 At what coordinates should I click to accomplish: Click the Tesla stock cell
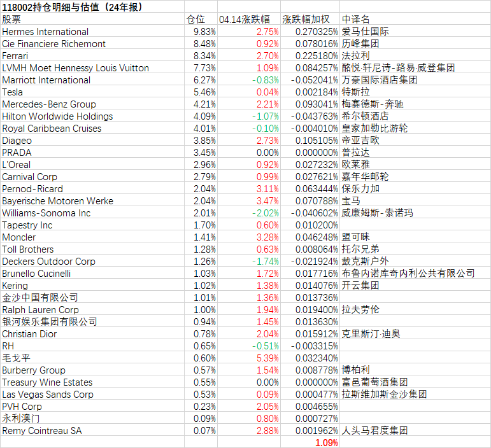coord(92,92)
